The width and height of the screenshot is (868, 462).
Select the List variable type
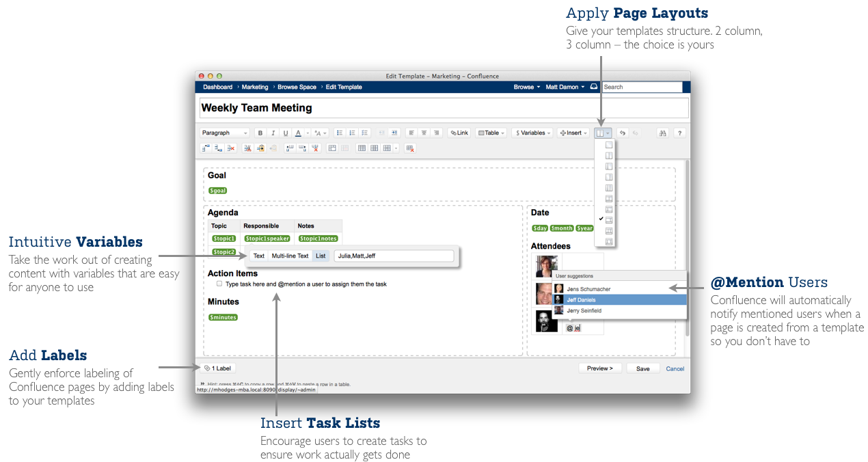pos(321,256)
